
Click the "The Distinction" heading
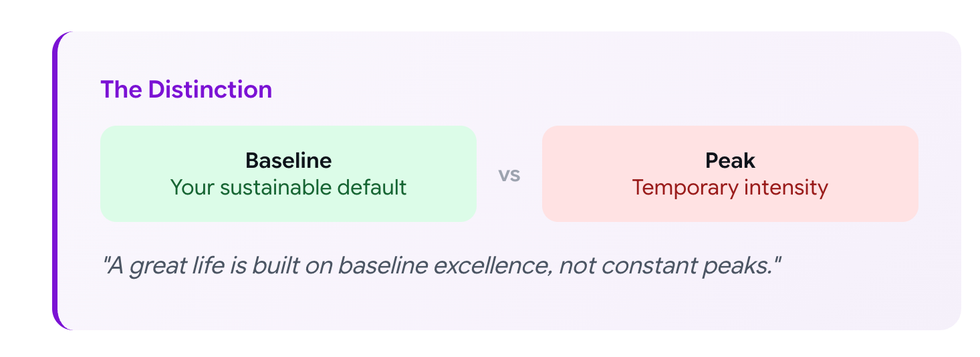coord(186,90)
